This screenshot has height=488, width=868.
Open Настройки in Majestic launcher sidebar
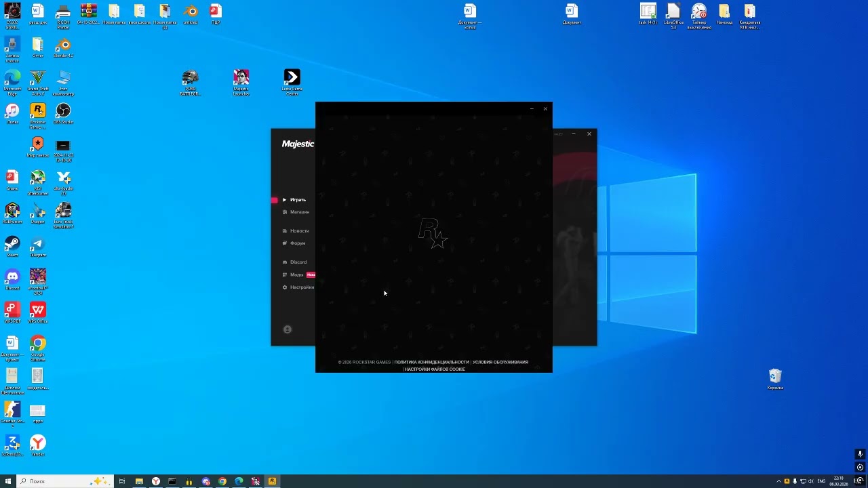(x=298, y=287)
